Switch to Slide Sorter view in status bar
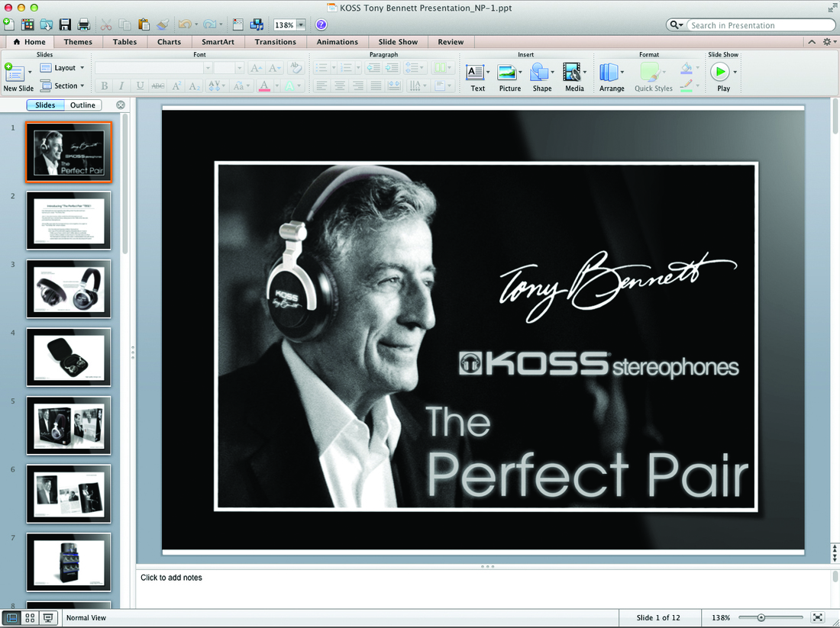The width and height of the screenshot is (840, 628). tap(30, 618)
